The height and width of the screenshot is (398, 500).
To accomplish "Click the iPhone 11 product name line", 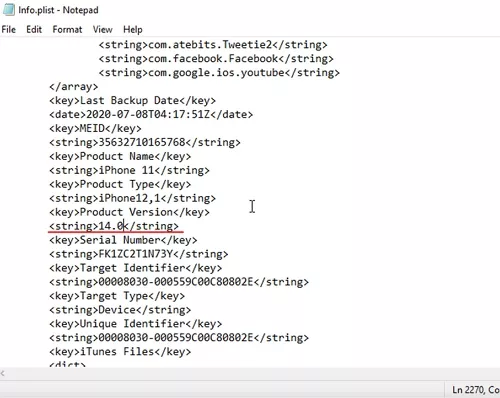I will tap(129, 171).
